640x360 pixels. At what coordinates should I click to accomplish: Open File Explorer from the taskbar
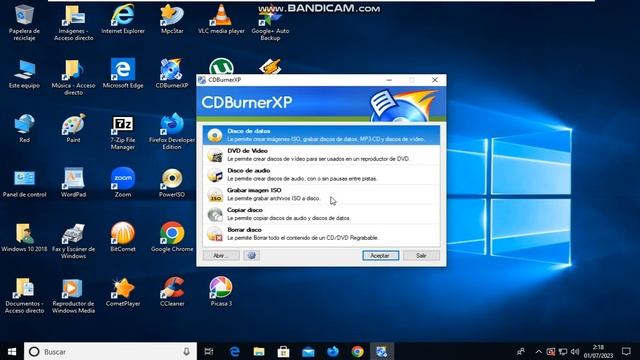(x=259, y=351)
